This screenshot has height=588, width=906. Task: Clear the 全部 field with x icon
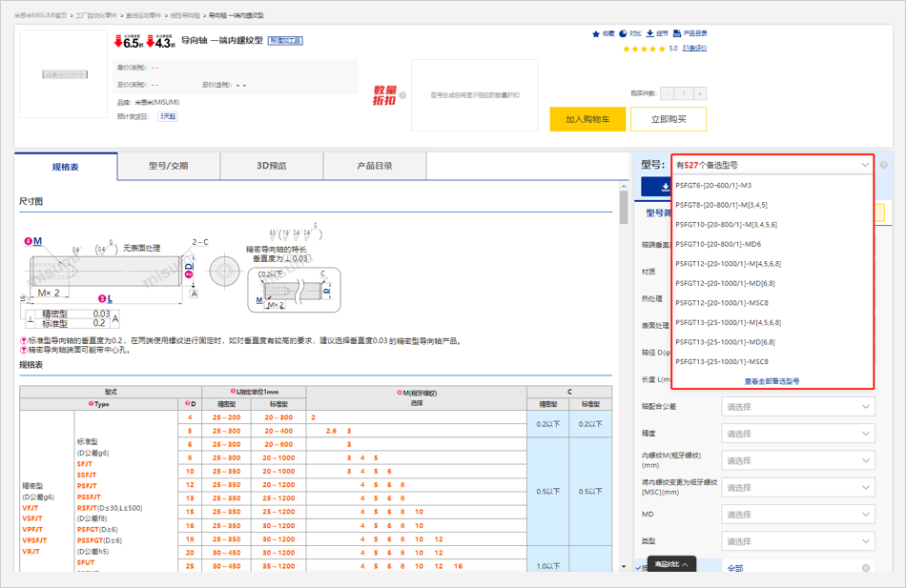pos(866,568)
